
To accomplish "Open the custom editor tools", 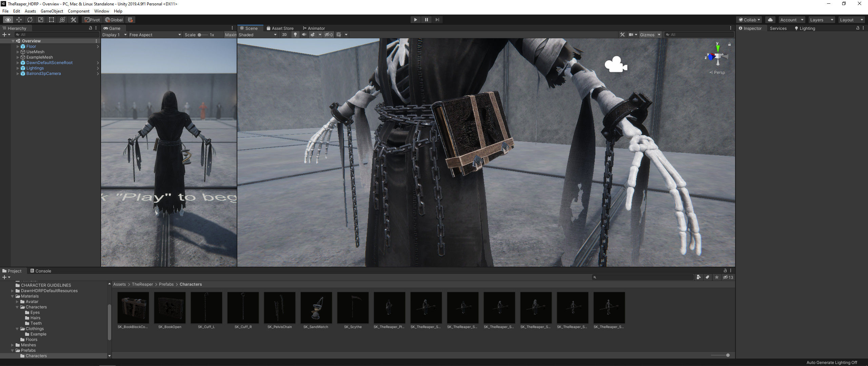I will 73,20.
